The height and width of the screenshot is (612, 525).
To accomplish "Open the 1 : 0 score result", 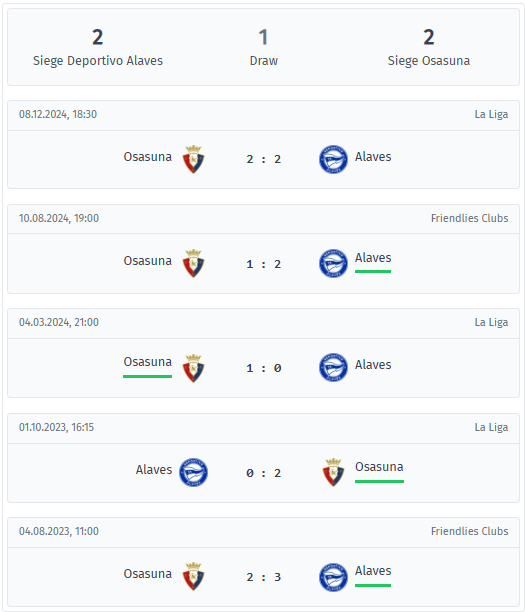I will 263,368.
